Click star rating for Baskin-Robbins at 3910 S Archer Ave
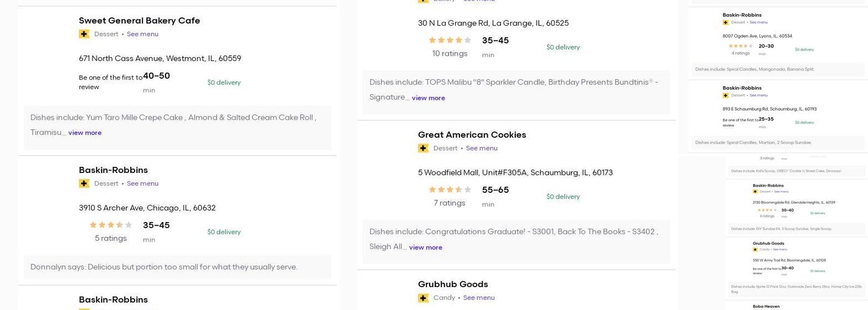 [x=111, y=225]
